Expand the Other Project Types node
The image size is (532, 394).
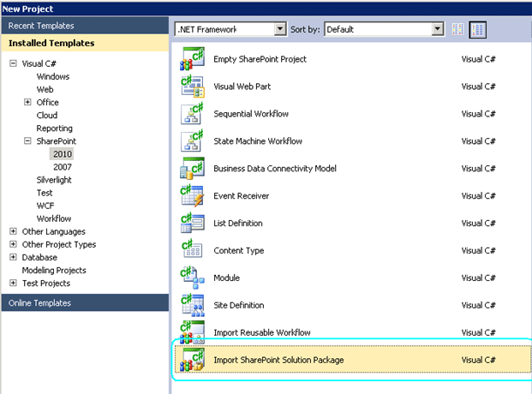[13, 244]
